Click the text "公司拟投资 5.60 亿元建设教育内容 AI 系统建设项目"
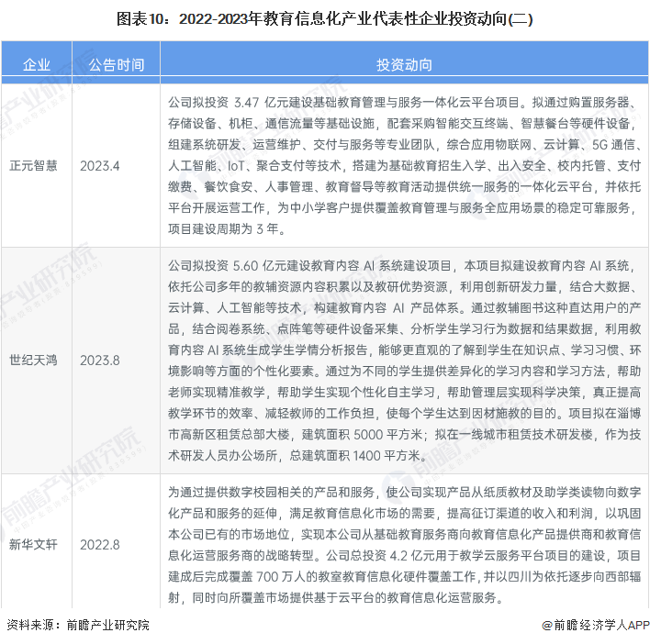Image resolution: width=650 pixels, height=644 pixels. pyautogui.click(x=309, y=265)
